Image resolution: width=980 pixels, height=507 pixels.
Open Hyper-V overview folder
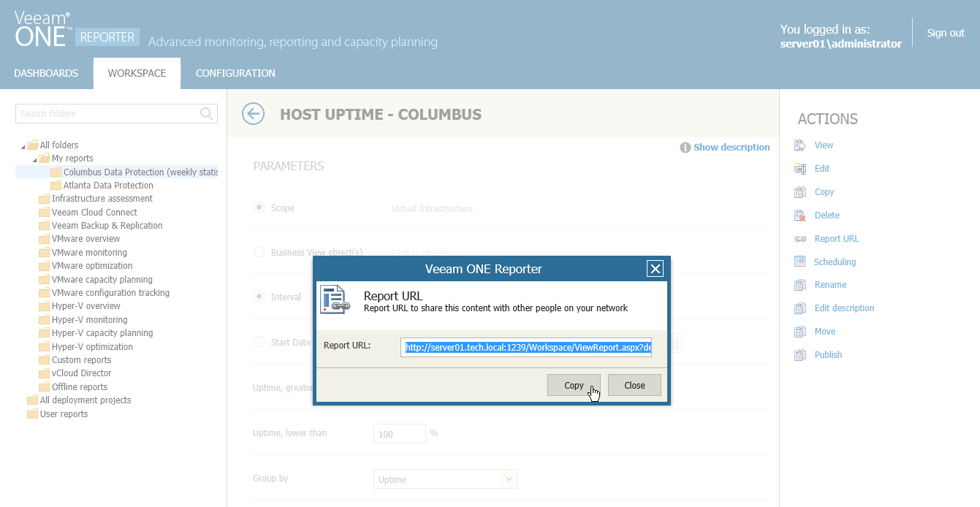pyautogui.click(x=86, y=306)
